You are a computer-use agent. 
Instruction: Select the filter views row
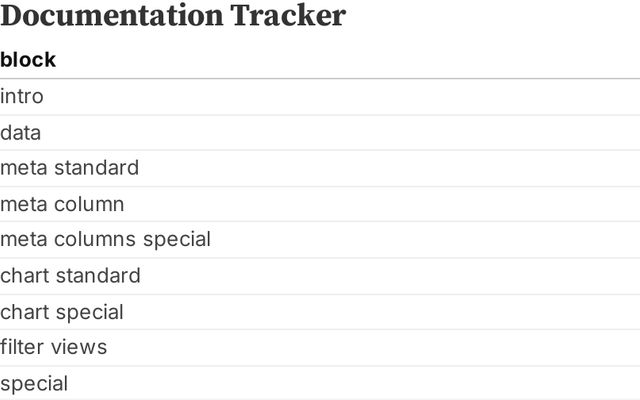[53, 347]
